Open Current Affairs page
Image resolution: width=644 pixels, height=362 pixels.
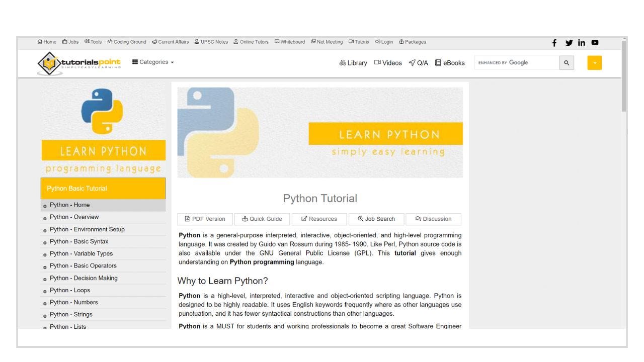171,42
